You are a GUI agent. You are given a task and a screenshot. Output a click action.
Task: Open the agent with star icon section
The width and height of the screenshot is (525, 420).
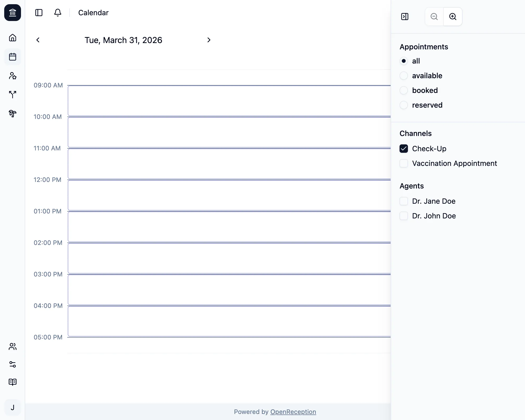point(12,76)
